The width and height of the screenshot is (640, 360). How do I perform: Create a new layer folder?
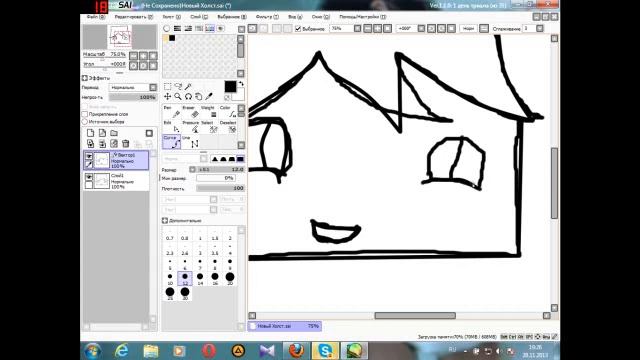(114, 133)
